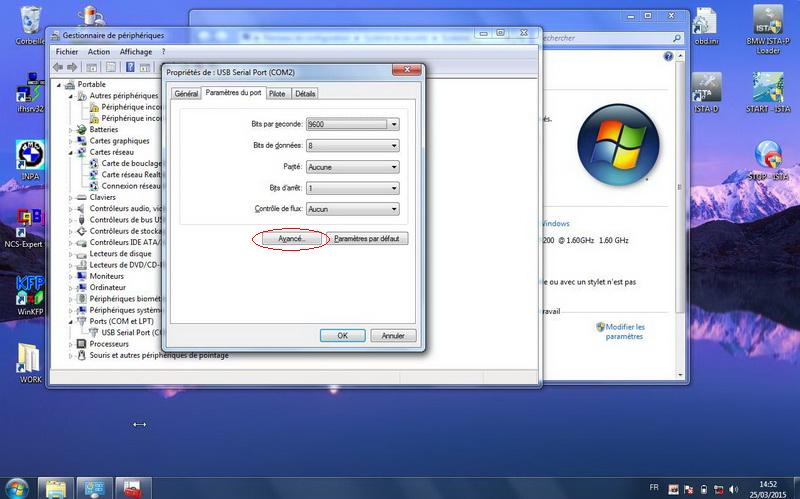Open the Fichier menu
The image size is (800, 499).
(67, 52)
